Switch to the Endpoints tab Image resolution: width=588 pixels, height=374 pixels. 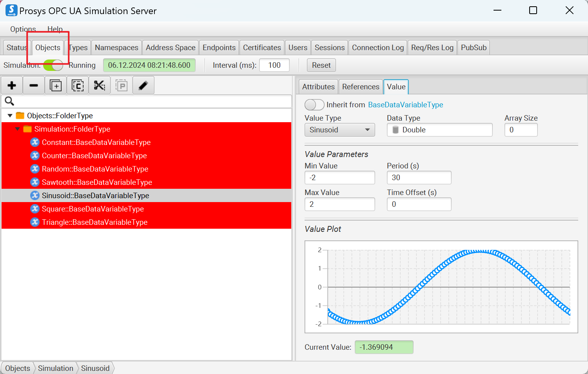click(x=219, y=47)
